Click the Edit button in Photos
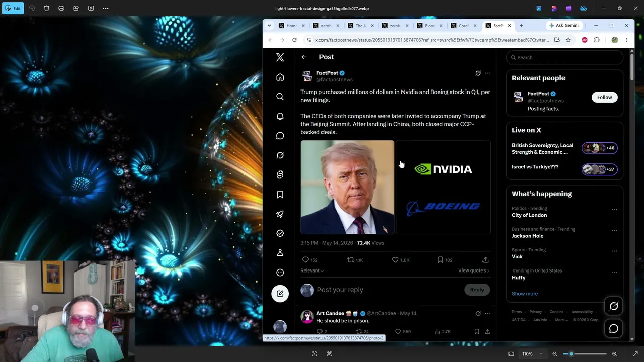Viewport: 644px width, 362px height. 13,8
